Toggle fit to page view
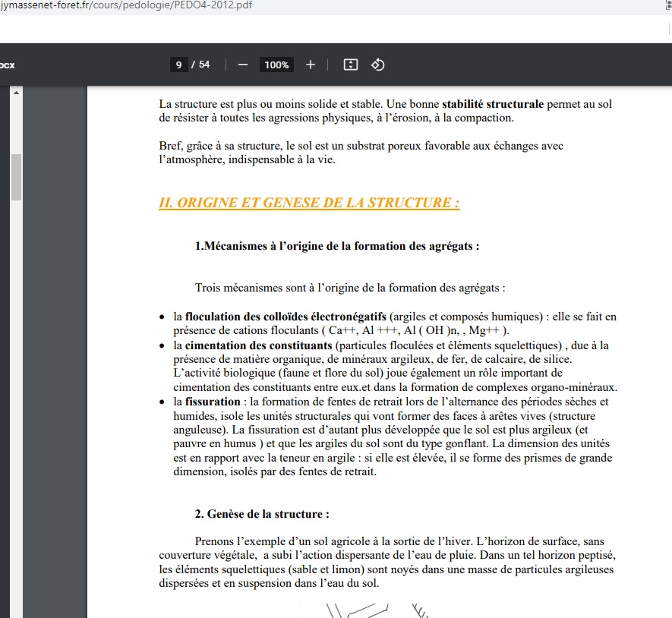The width and height of the screenshot is (672, 618). pos(350,65)
